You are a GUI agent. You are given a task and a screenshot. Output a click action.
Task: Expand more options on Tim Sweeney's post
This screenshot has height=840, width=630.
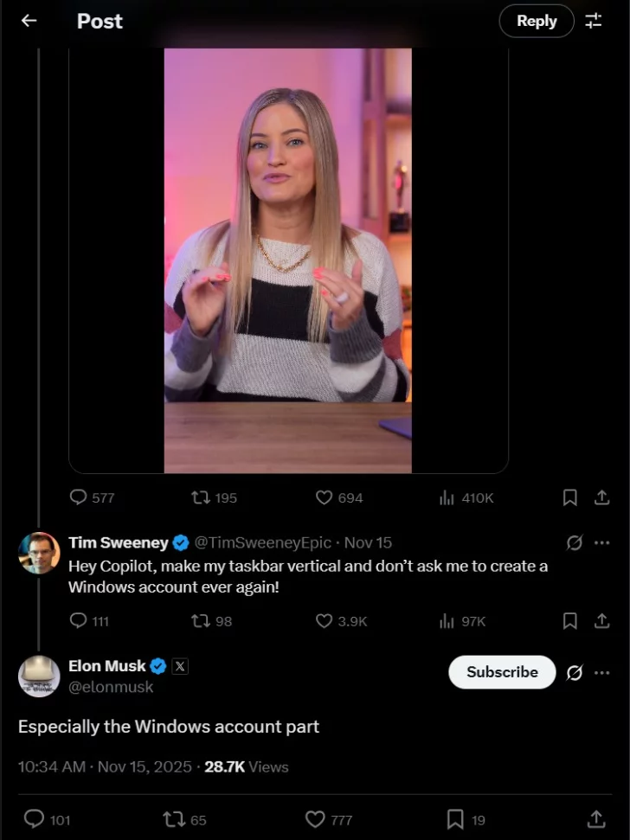pos(601,542)
